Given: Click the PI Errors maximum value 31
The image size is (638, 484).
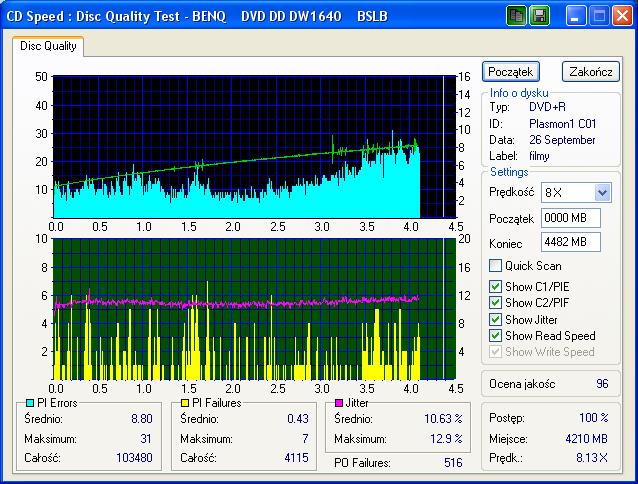Looking at the screenshot, I should coord(146,439).
